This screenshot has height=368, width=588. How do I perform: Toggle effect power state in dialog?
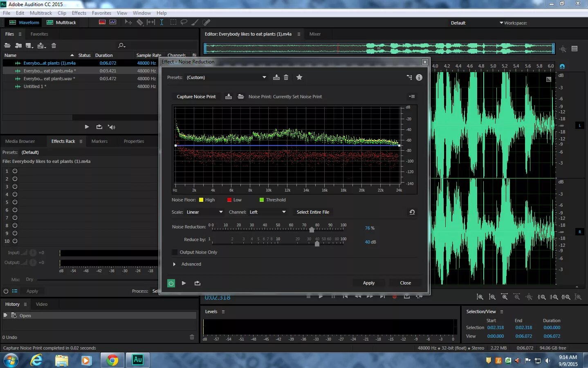coord(171,283)
